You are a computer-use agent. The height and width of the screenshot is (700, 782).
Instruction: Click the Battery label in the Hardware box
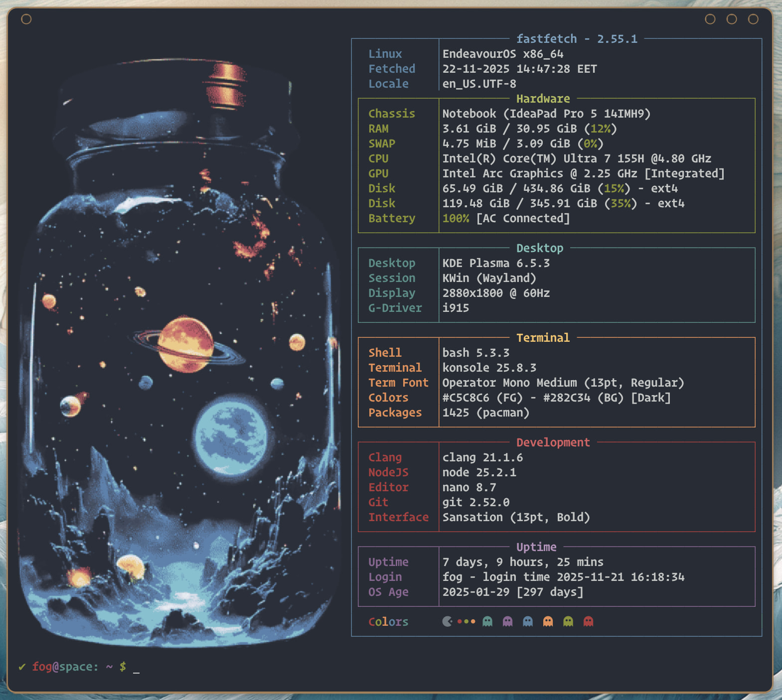tap(391, 218)
